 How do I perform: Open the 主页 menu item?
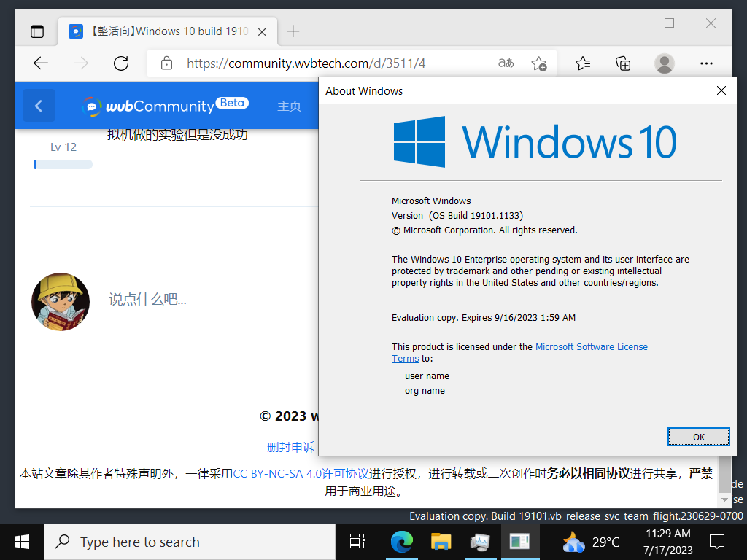coord(289,106)
